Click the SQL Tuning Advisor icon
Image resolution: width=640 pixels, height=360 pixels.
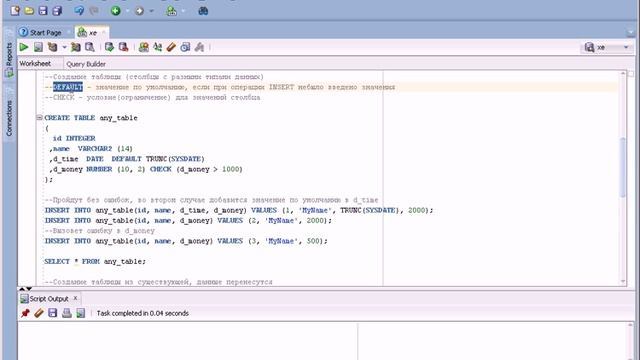90,47
